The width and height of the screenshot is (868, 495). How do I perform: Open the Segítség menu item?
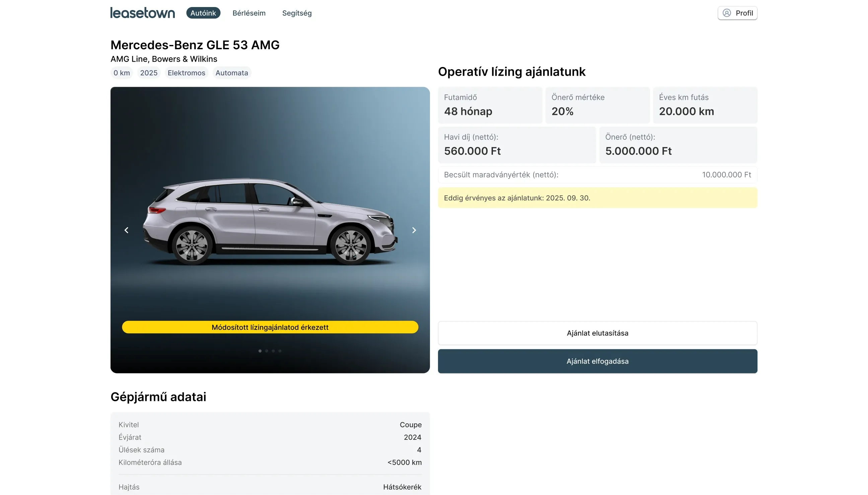(297, 13)
